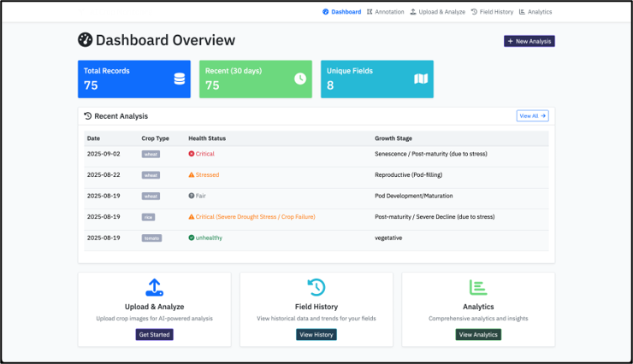633x364 pixels.
Task: Click the clock icon in Recent card
Action: pos(300,79)
